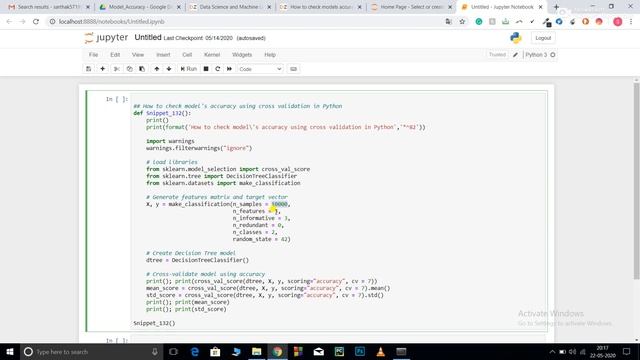Click the Snippet_132() call line

(x=154, y=323)
